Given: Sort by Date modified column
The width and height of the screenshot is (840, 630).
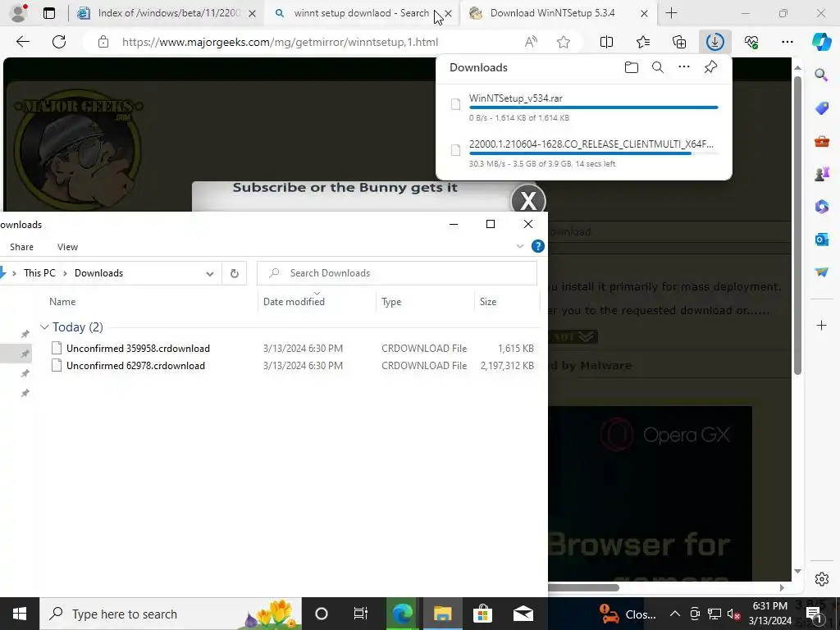Looking at the screenshot, I should (x=294, y=302).
